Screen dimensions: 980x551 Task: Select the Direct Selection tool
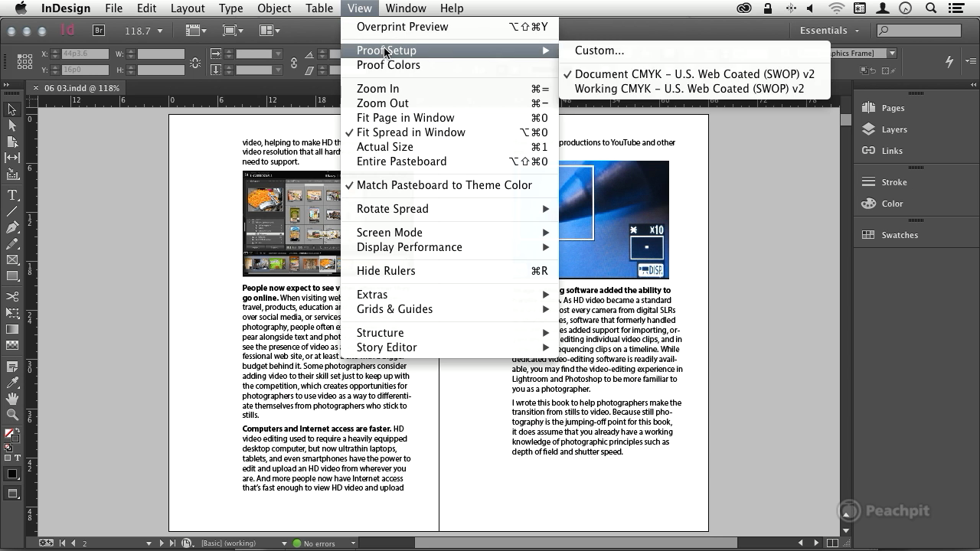[x=12, y=126]
